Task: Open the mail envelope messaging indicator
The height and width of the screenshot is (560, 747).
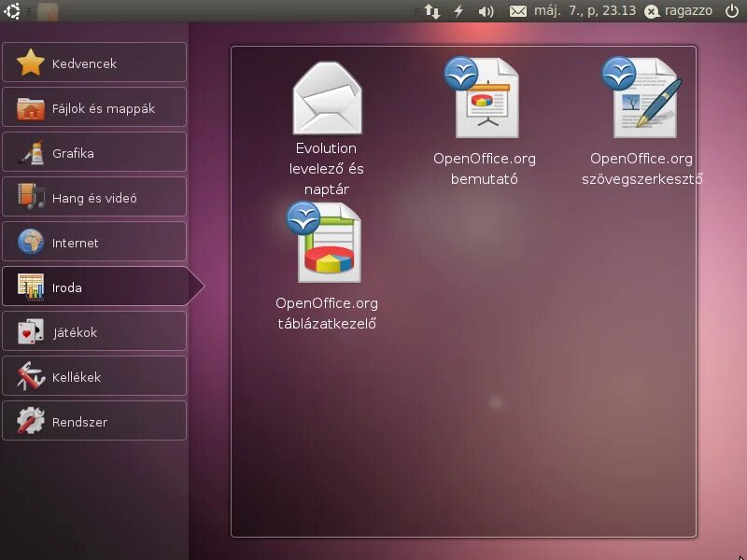Action: coord(518,11)
